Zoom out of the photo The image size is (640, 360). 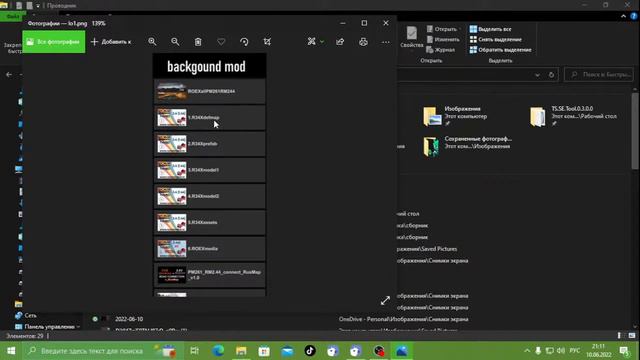(x=175, y=42)
